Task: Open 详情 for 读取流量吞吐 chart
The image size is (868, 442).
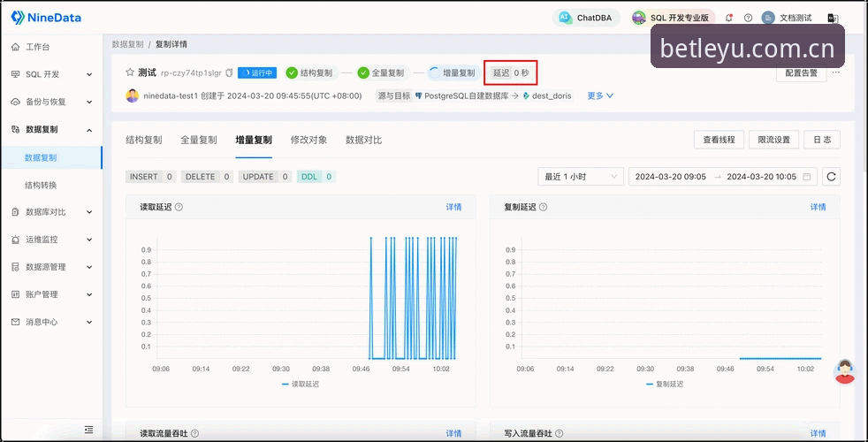Action: (453, 434)
